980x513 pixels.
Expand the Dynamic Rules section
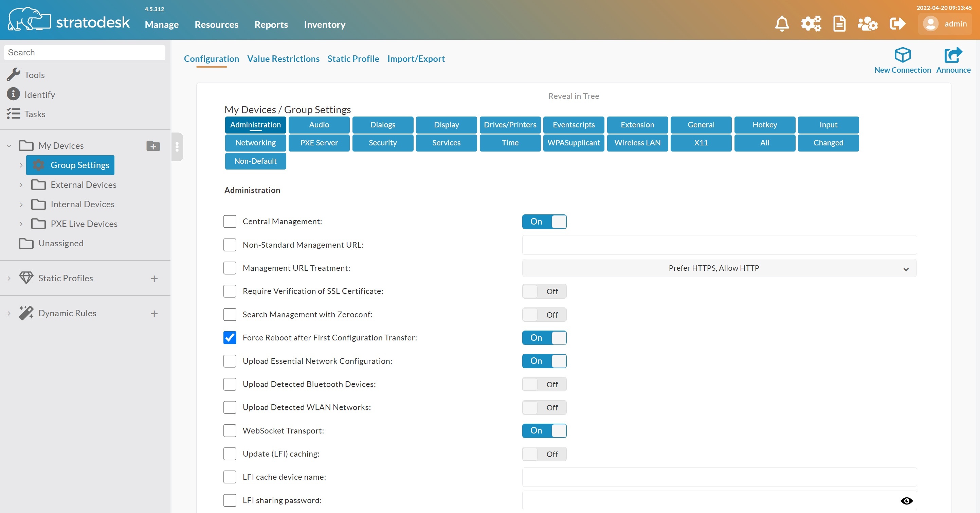tap(9, 313)
